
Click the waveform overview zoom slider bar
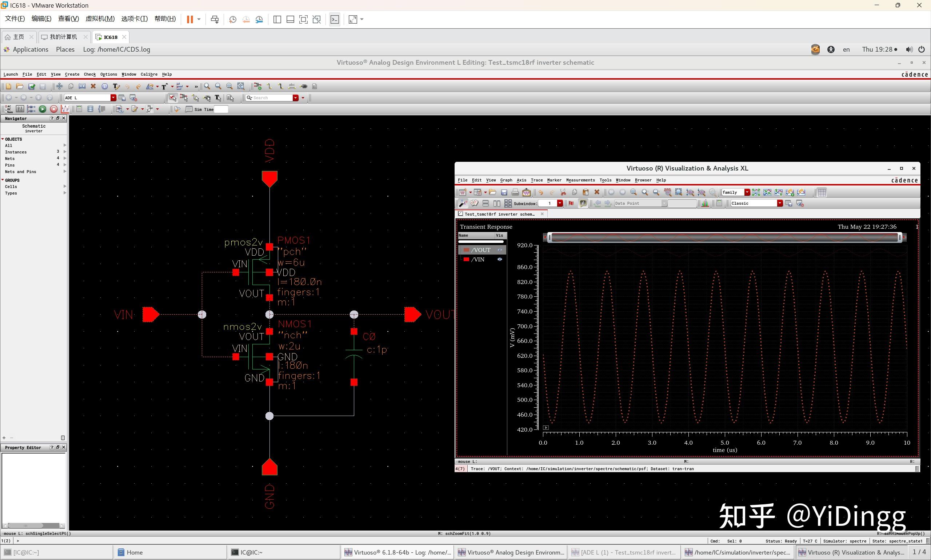tap(724, 237)
